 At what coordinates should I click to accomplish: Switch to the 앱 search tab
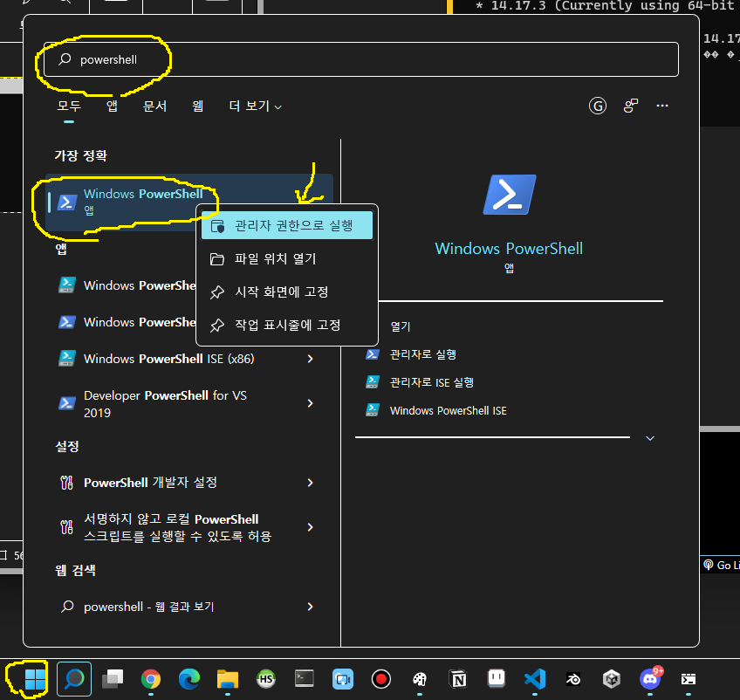[112, 106]
